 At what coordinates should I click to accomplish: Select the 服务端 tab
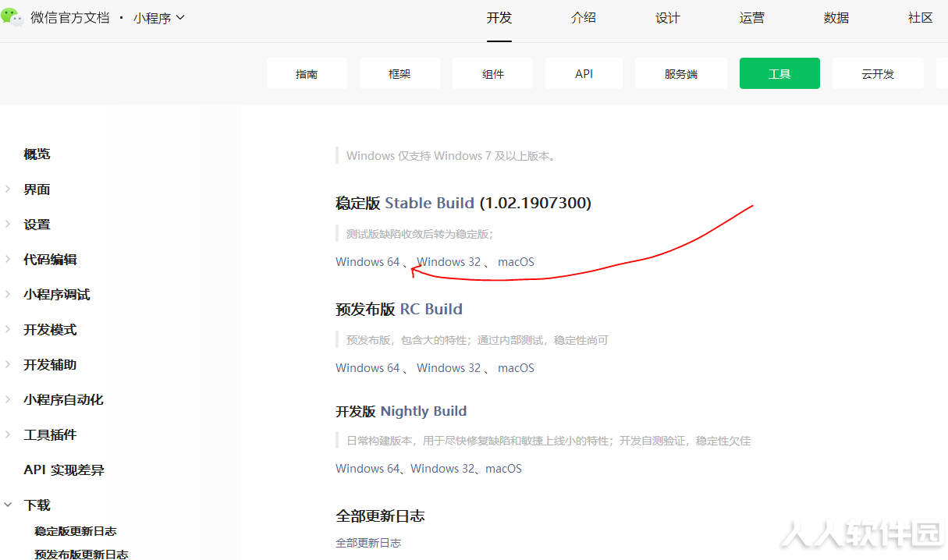click(681, 73)
